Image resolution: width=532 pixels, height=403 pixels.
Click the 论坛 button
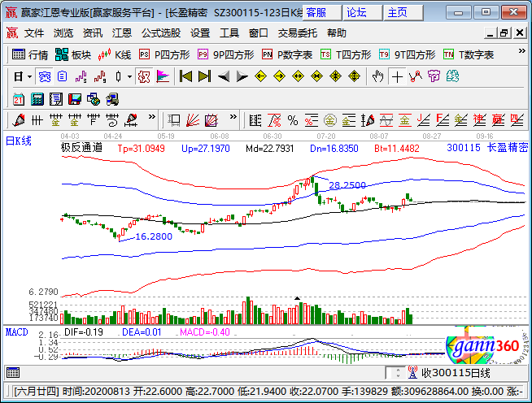[x=362, y=13]
